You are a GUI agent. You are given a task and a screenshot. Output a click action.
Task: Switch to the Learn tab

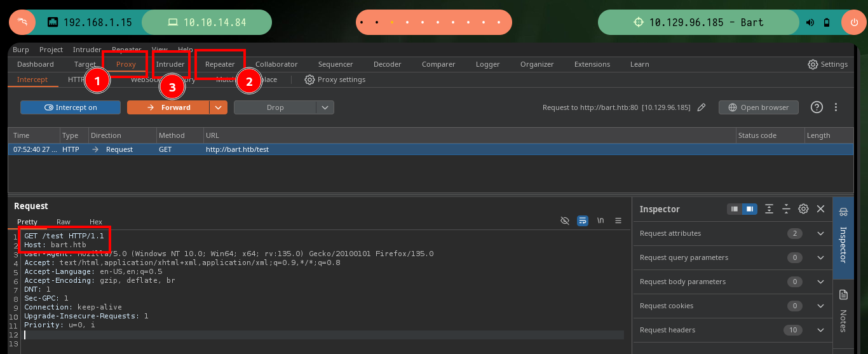click(x=640, y=64)
